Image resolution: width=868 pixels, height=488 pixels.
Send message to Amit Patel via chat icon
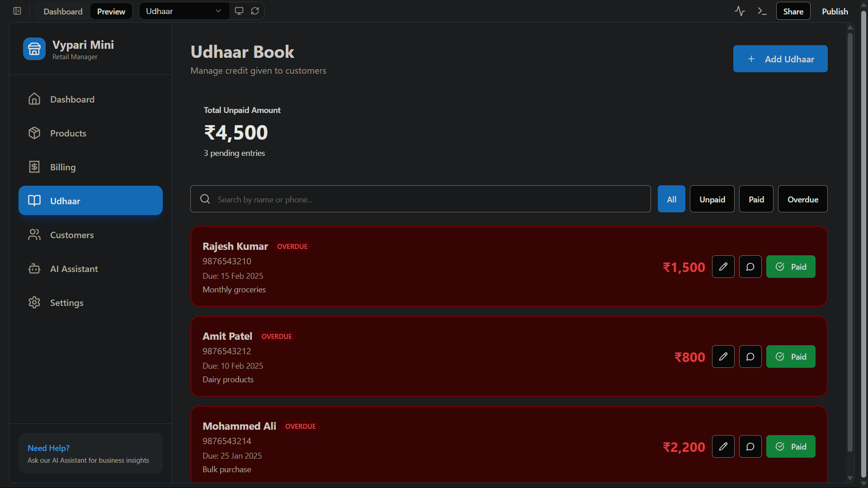750,357
